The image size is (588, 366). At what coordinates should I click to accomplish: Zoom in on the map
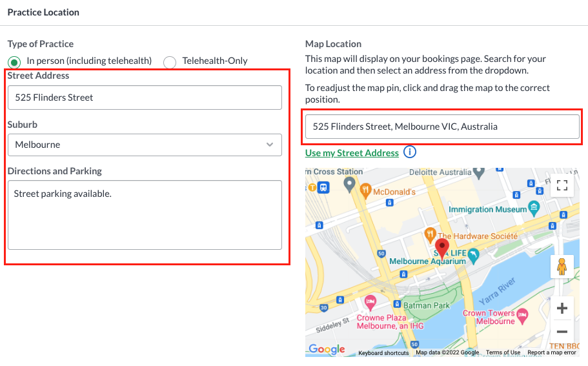pos(562,308)
